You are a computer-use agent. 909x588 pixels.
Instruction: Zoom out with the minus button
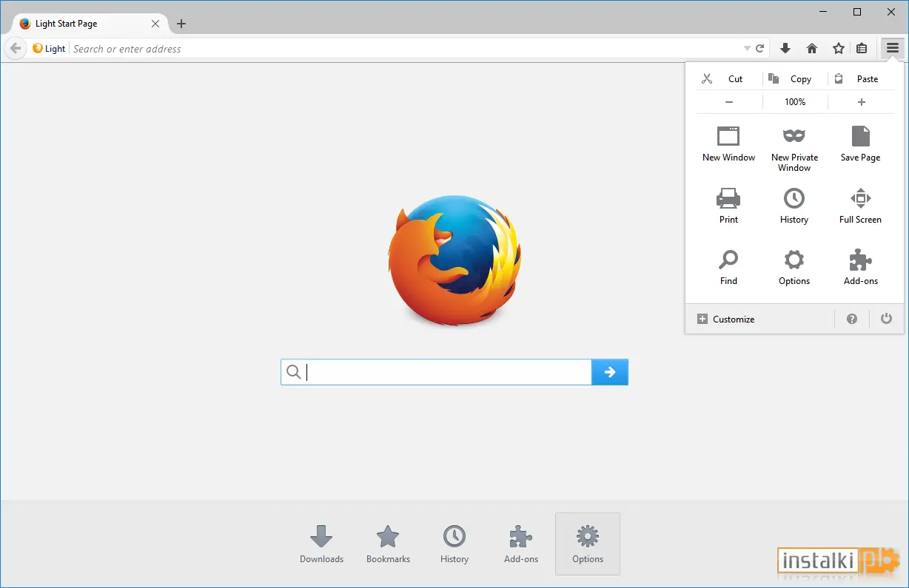coord(729,102)
